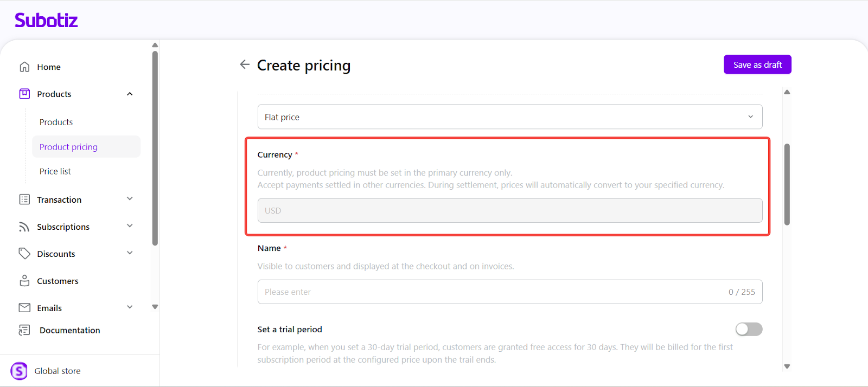Click the Discounts tag icon
Viewport: 868px width, 387px height.
tap(24, 254)
